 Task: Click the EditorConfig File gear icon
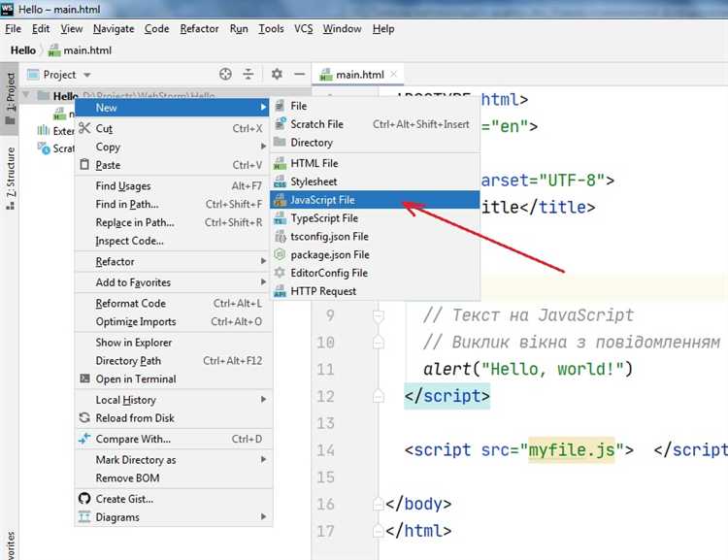tap(280, 273)
